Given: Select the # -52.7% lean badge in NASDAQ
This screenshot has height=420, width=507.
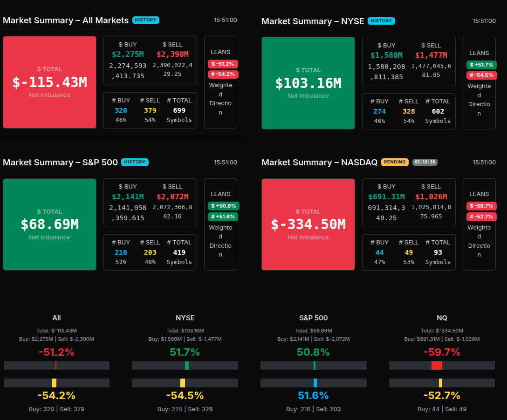Looking at the screenshot, I should (481, 217).
